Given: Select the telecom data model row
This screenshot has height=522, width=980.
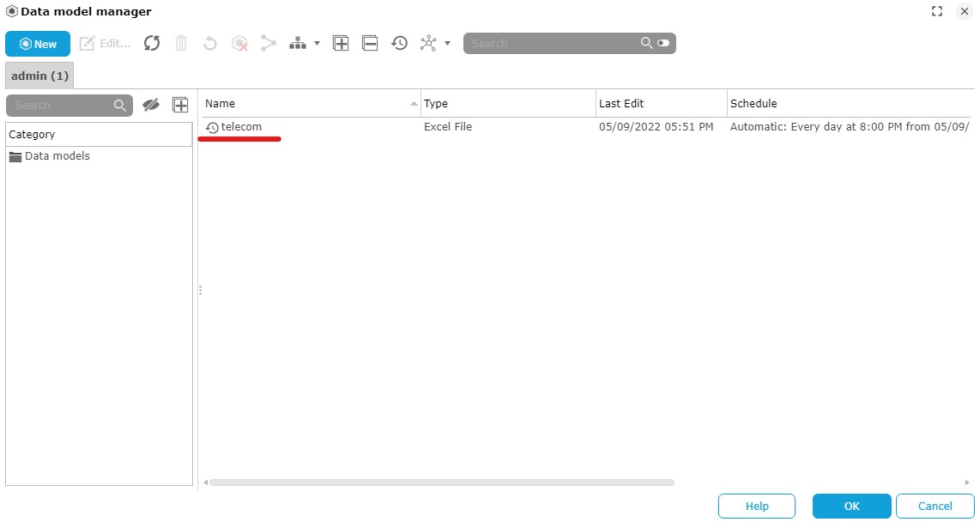Looking at the screenshot, I should click(241, 127).
